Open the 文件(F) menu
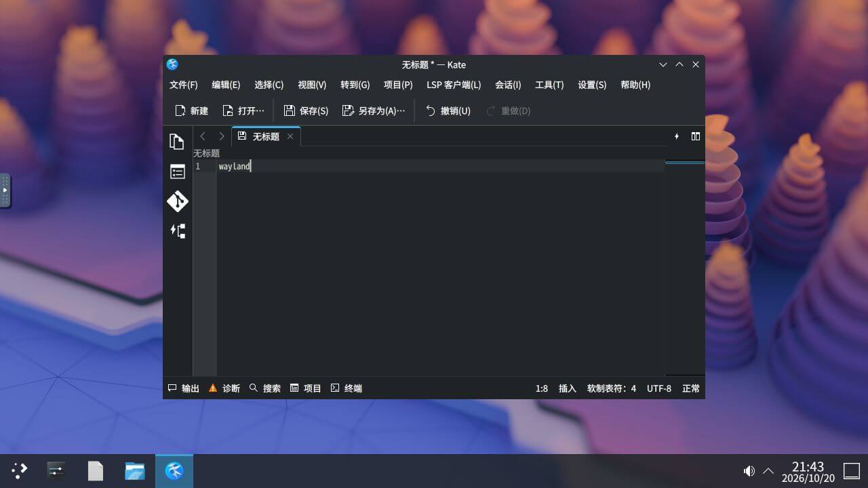The image size is (868, 488). coord(183,85)
